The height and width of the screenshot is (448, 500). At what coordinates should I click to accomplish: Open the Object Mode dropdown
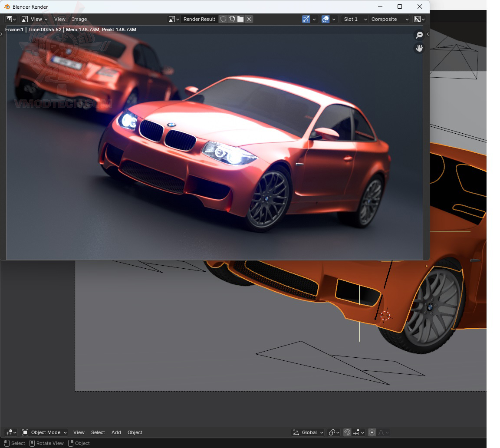(x=45, y=432)
